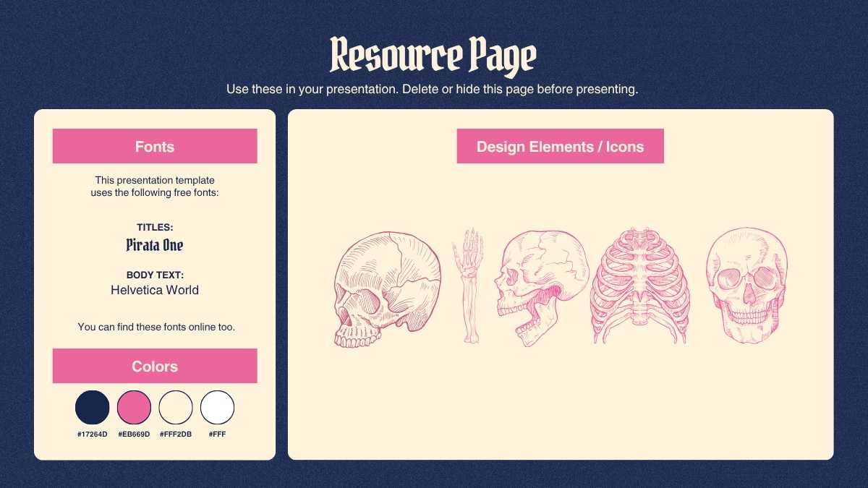The image size is (868, 488).
Task: Click the Resource Page title text
Action: (433, 55)
